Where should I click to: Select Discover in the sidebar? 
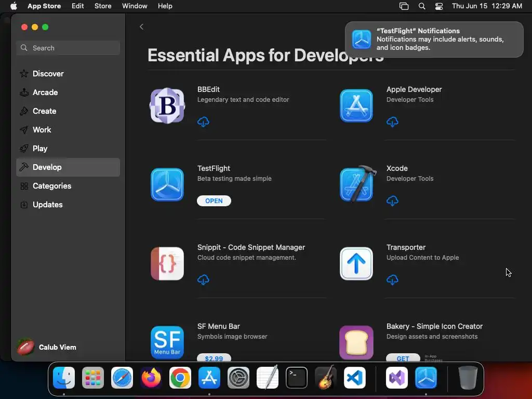tap(68, 74)
